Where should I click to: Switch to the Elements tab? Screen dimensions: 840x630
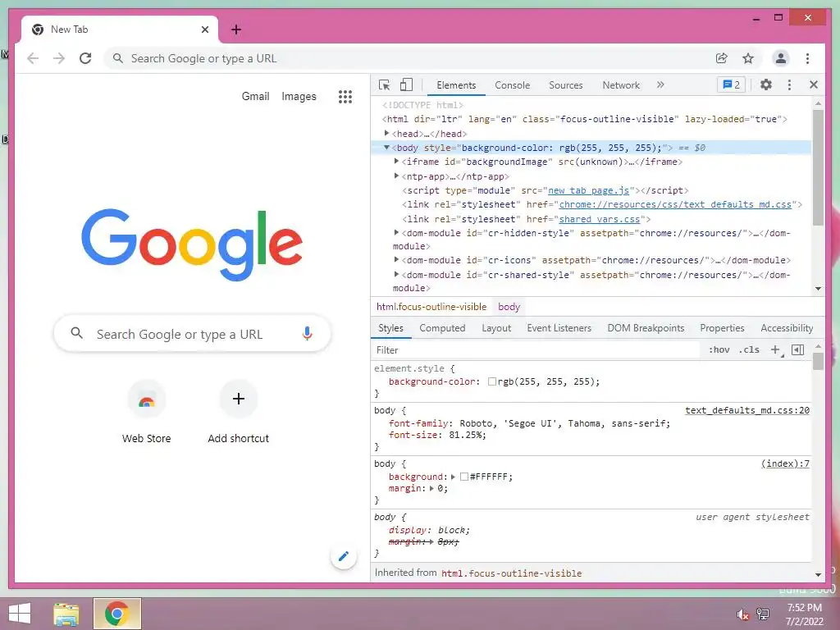(x=456, y=85)
